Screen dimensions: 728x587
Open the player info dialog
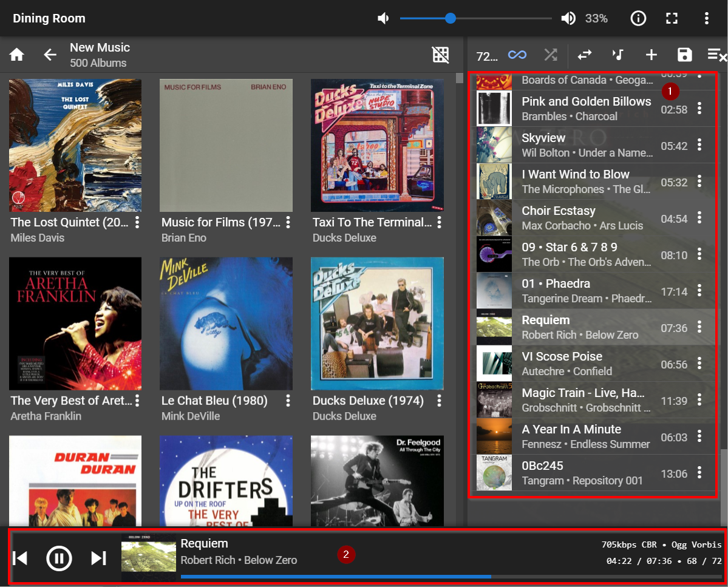coord(638,18)
